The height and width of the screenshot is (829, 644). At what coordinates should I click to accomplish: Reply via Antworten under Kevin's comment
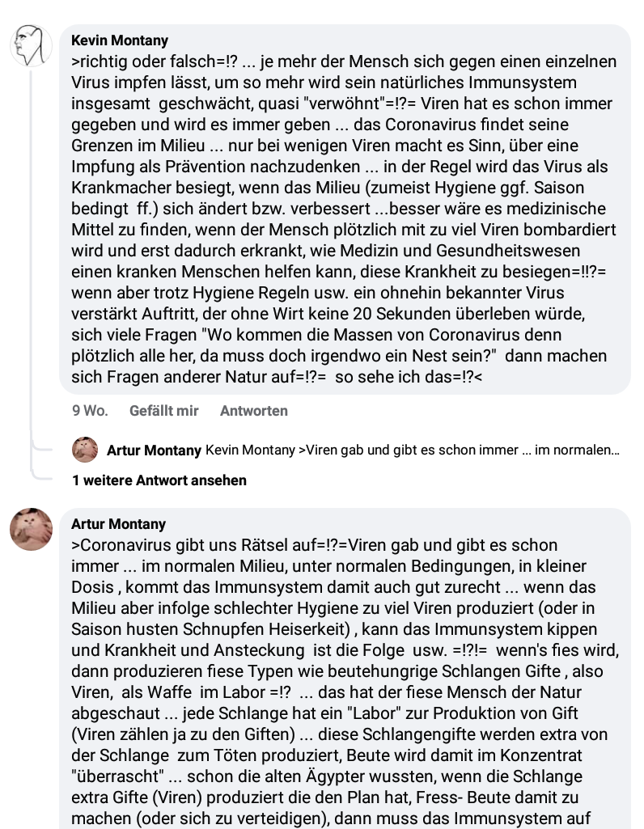(254, 411)
